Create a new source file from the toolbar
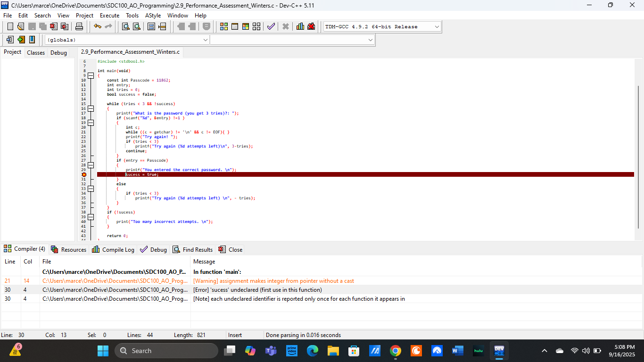 click(10, 26)
